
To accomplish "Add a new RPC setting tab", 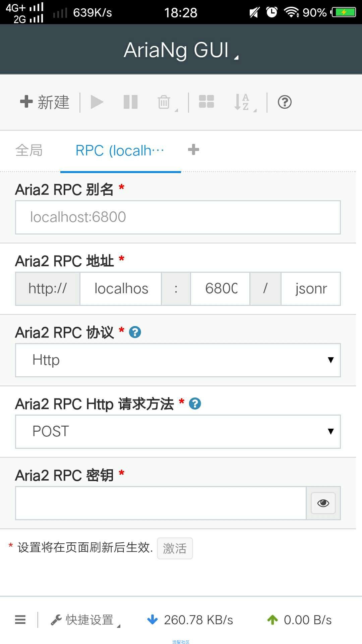I will (193, 150).
